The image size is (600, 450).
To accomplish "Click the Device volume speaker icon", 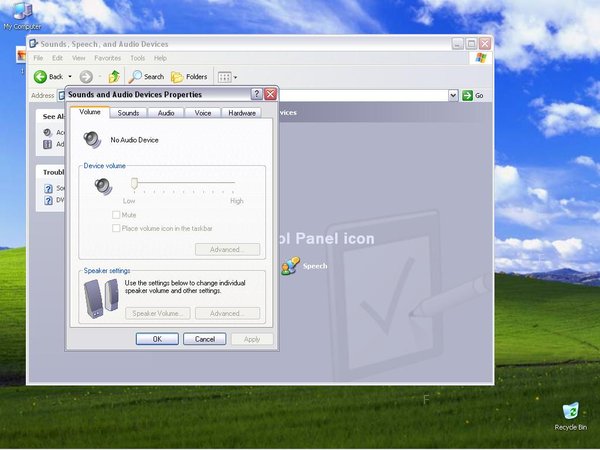I will click(103, 187).
